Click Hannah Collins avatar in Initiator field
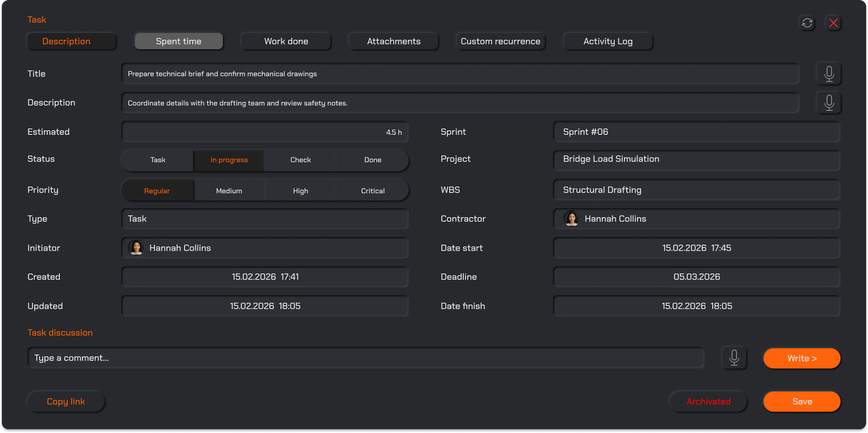This screenshot has height=433, width=868. point(136,248)
